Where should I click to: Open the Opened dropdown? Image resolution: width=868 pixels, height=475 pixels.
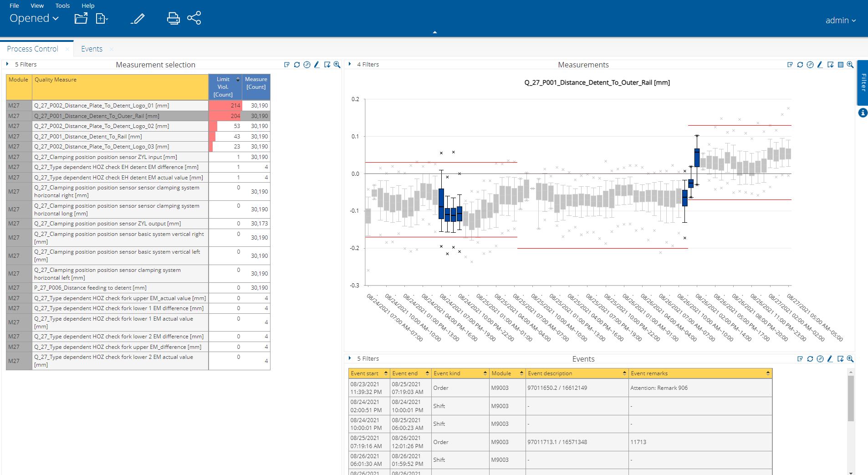[x=34, y=18]
